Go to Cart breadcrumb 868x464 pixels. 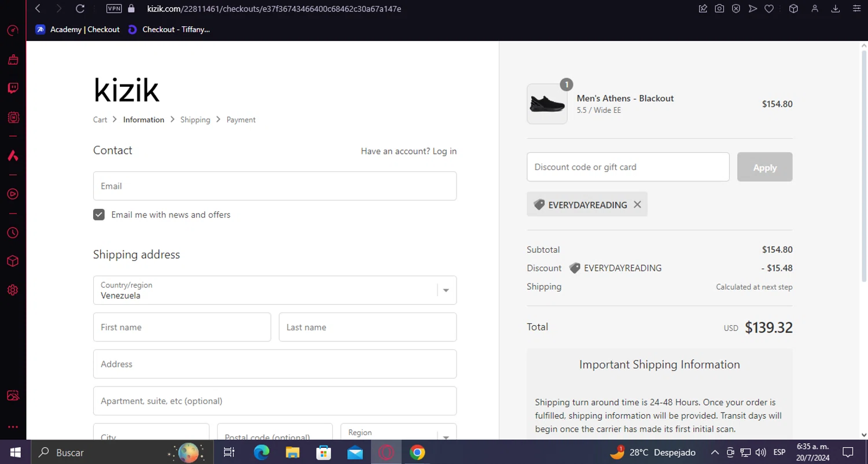pyautogui.click(x=100, y=120)
